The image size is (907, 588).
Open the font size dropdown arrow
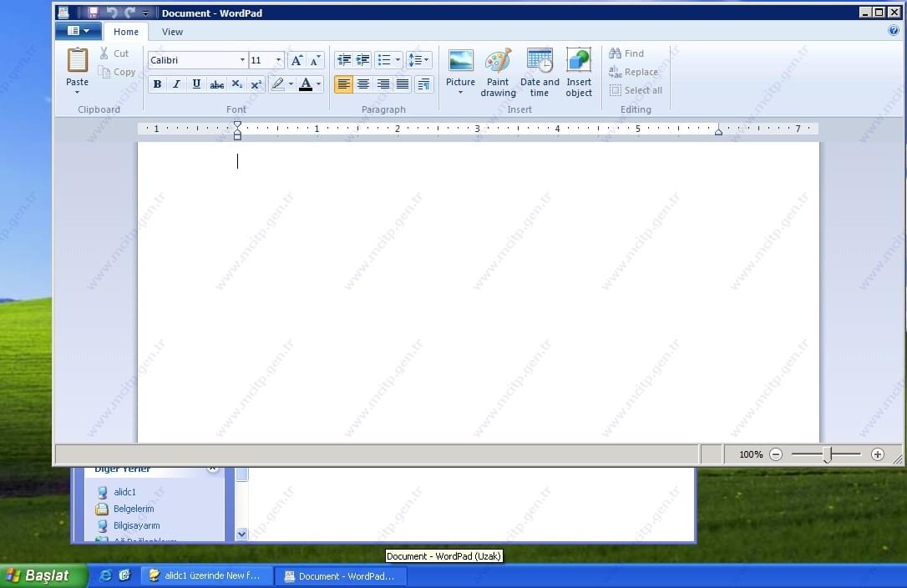[x=278, y=60]
